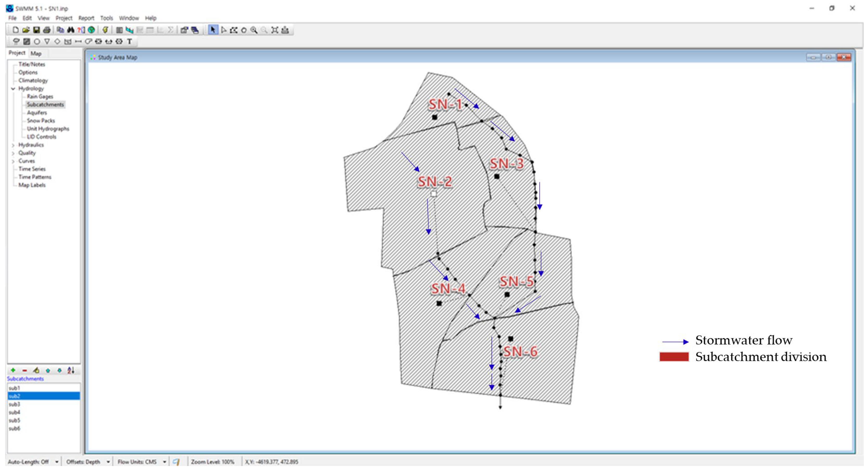The height and width of the screenshot is (472, 868).
Task: Select Rain Gages in the project tree
Action: click(40, 97)
